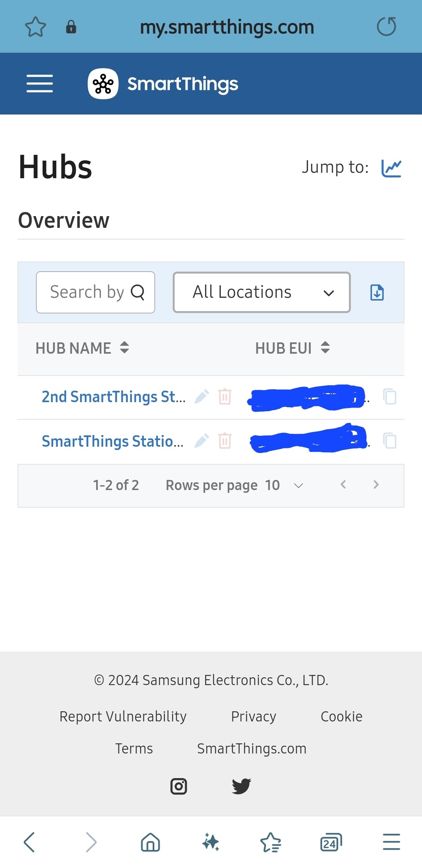Image resolution: width=422 pixels, height=868 pixels.
Task: Open the Report Vulnerability link
Action: [123, 716]
